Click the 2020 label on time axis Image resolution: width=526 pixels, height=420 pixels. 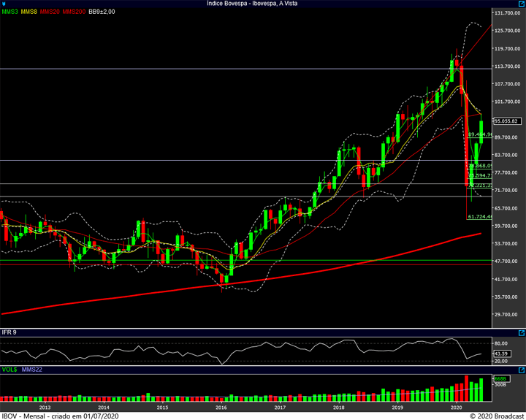point(457,406)
